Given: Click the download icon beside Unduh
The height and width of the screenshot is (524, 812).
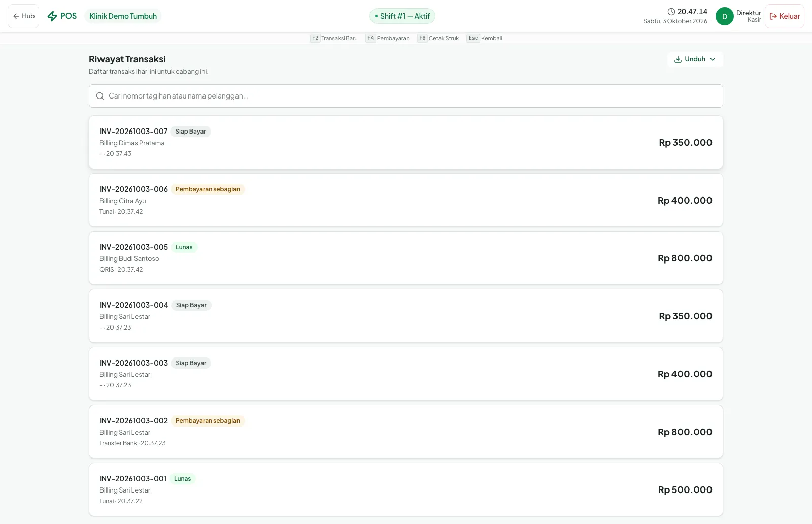Looking at the screenshot, I should [678, 59].
